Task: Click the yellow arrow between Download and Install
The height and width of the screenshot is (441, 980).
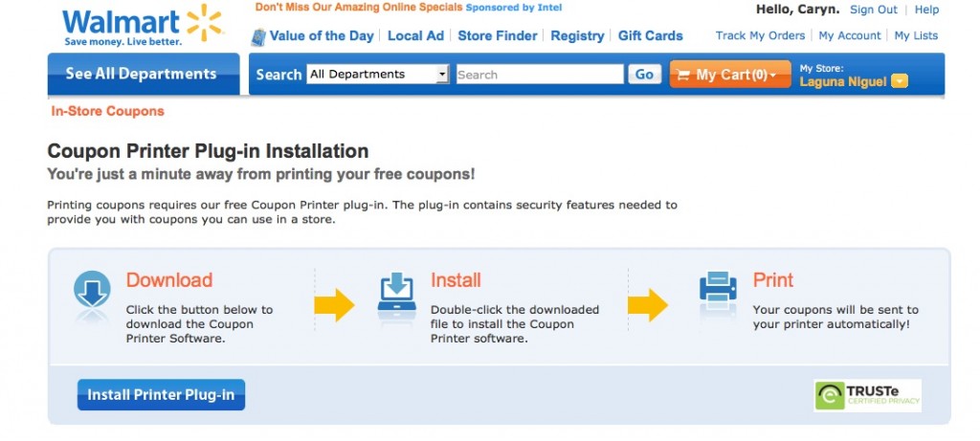Action: click(334, 305)
